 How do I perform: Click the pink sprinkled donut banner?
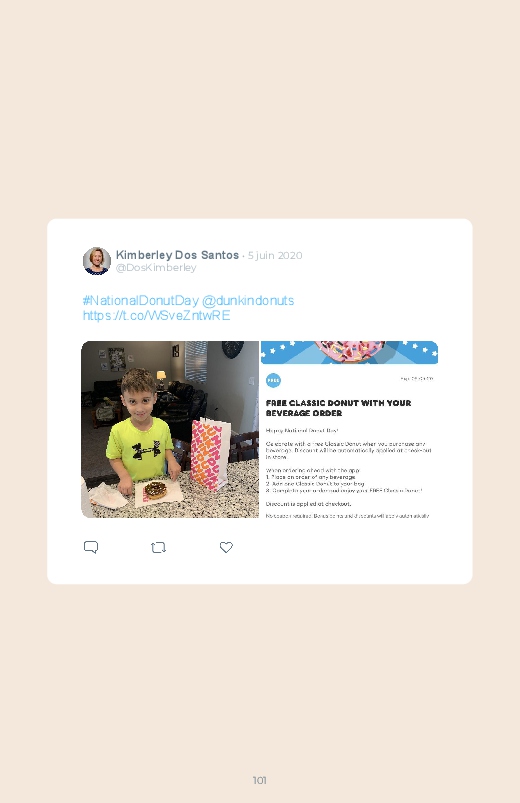pos(349,352)
